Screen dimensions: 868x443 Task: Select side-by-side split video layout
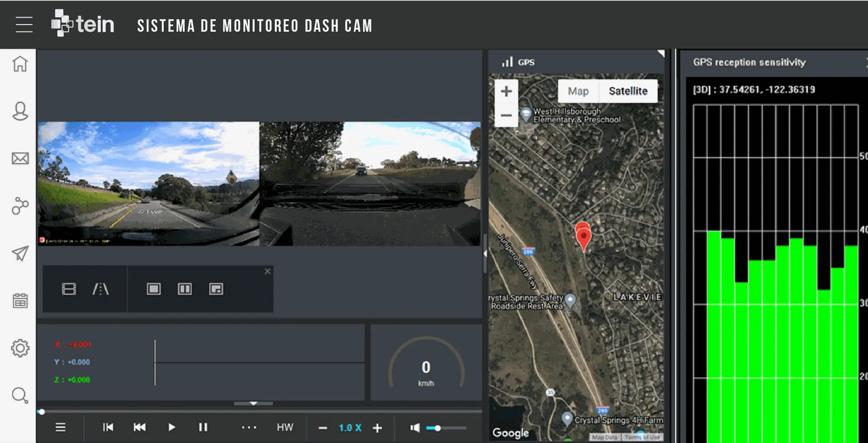click(185, 289)
